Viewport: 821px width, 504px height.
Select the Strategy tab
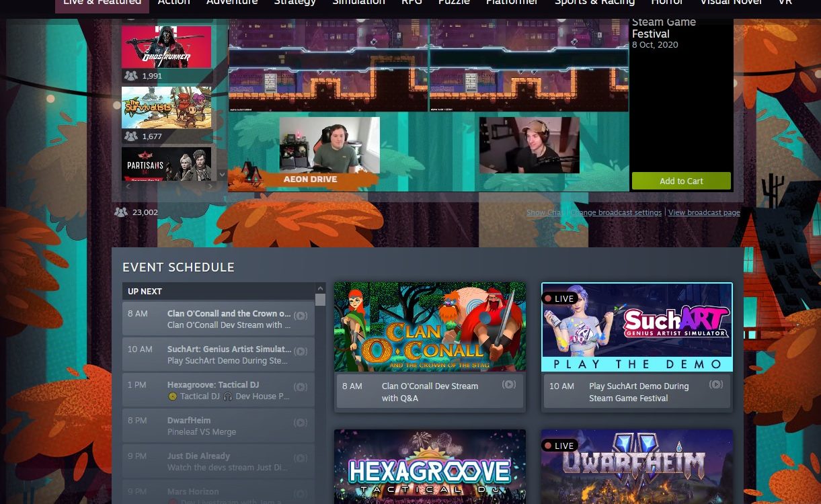point(295,2)
